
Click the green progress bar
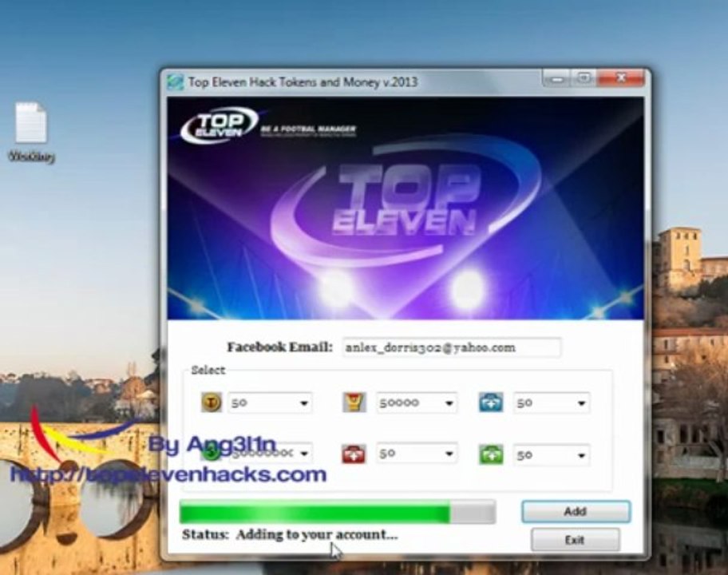[x=337, y=512]
